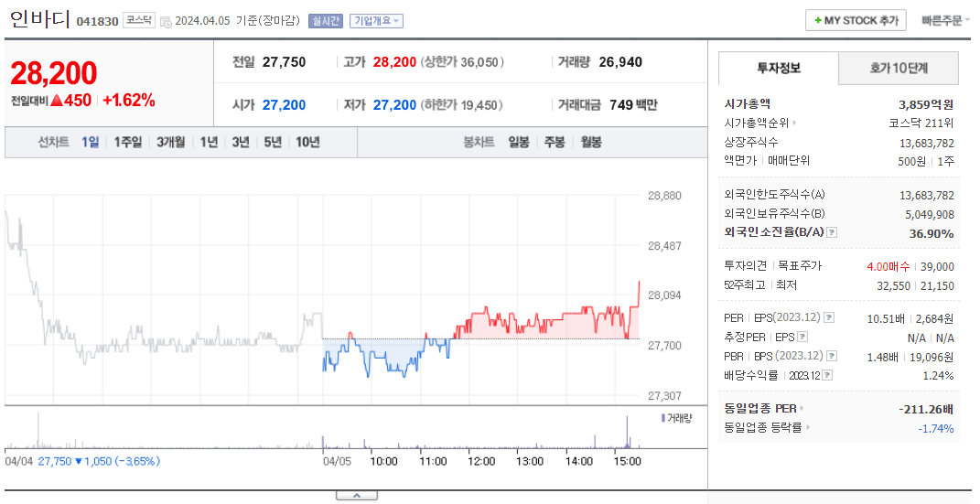This screenshot has height=504, width=980.
Task: Show the 주봉 weekly candle chart
Action: tap(555, 143)
